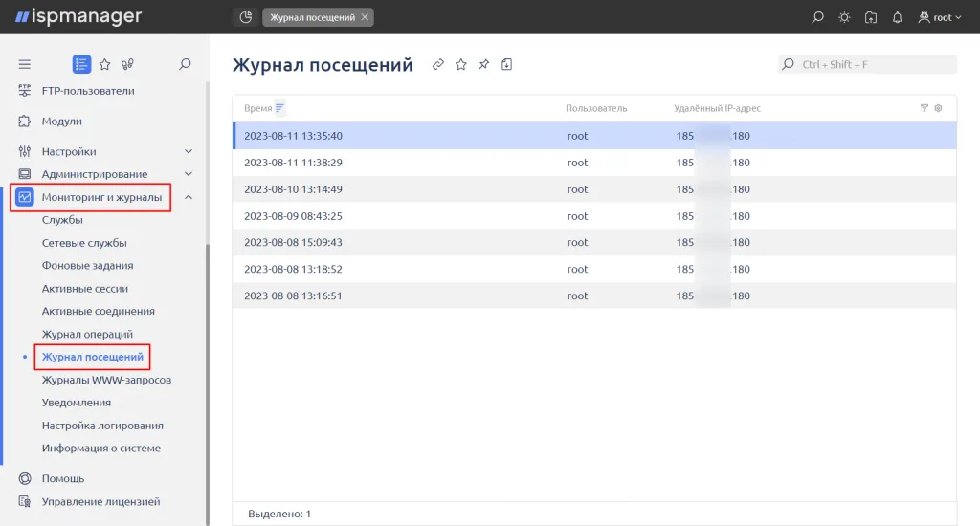The height and width of the screenshot is (526, 980).
Task: Select row 2023-08-08 13:18:52
Action: coord(594,270)
